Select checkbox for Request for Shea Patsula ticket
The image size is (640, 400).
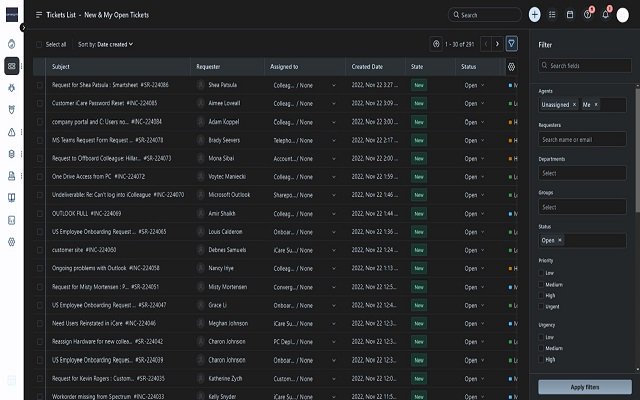[x=39, y=85]
